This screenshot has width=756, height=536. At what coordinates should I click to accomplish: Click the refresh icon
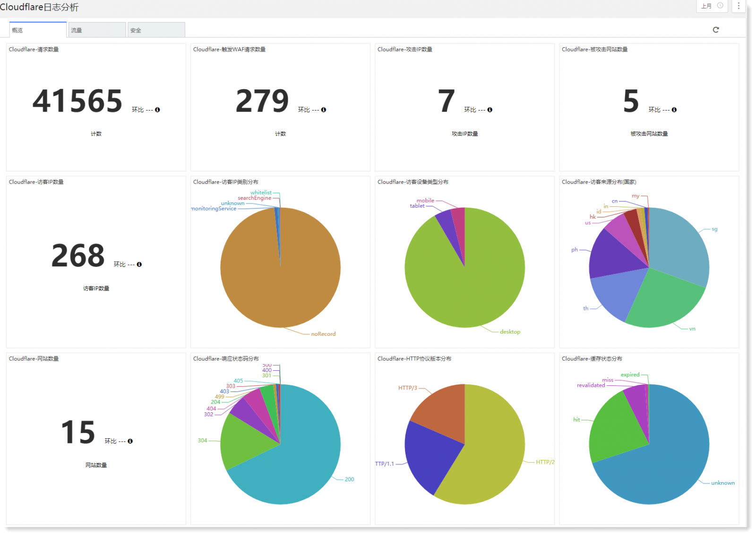(715, 30)
